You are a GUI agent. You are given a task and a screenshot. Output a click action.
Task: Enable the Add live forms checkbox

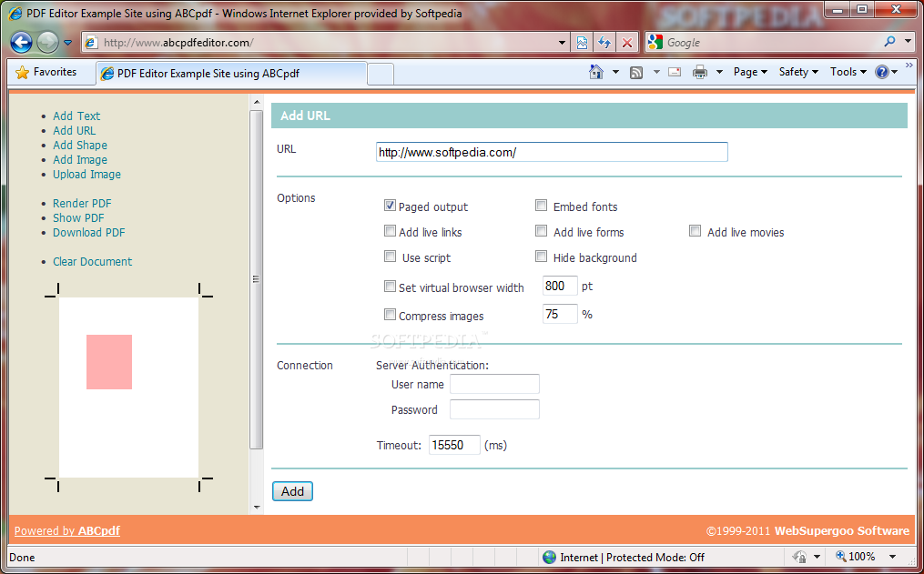pyautogui.click(x=541, y=231)
